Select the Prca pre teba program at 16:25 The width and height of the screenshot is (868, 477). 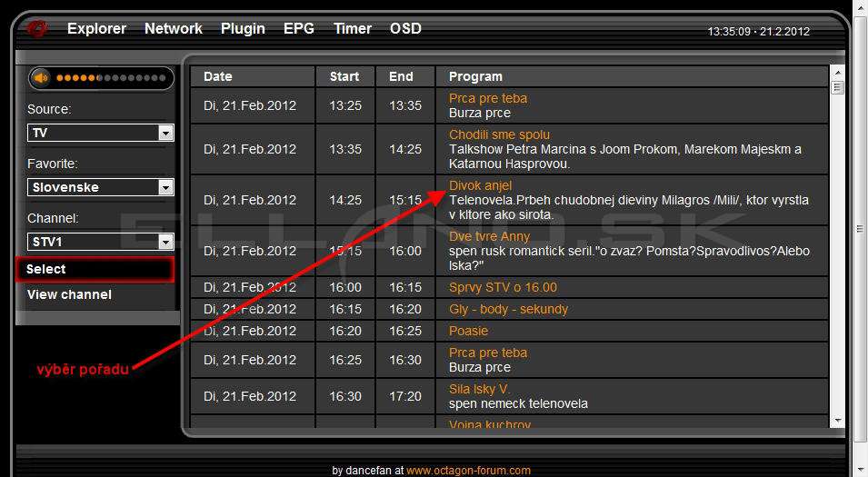pyautogui.click(x=488, y=353)
